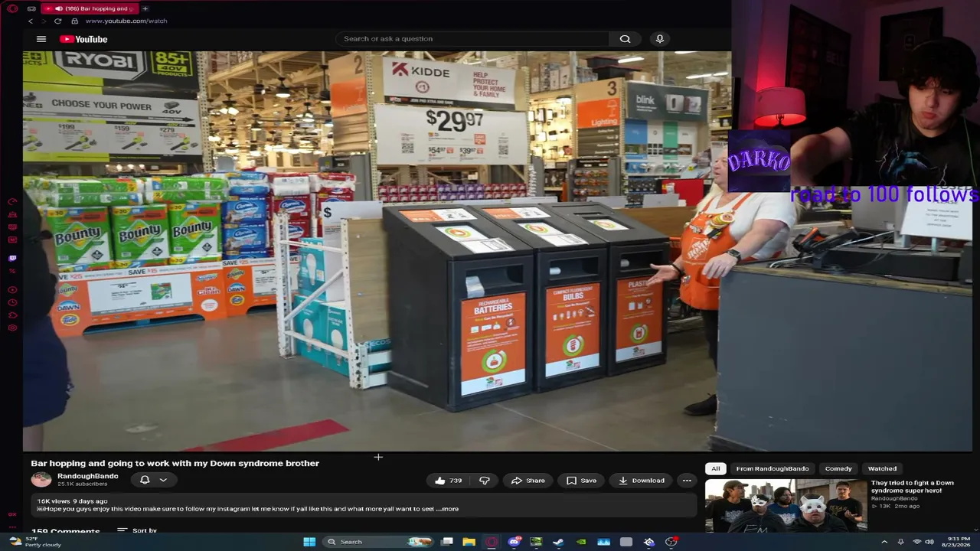Open a new browser tab
The width and height of the screenshot is (980, 551).
(x=145, y=8)
